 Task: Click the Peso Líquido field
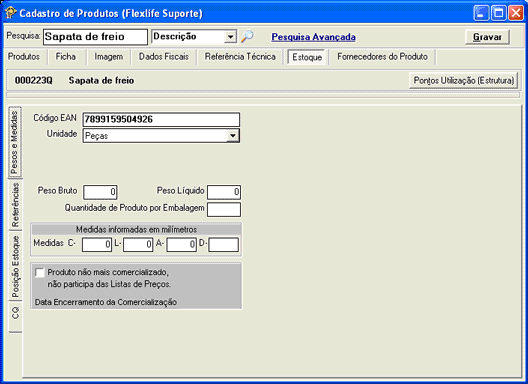point(224,192)
